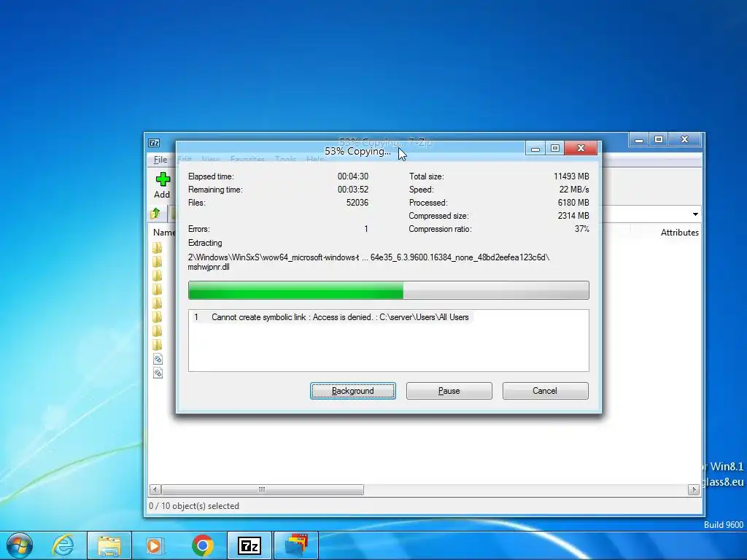Close the Copying progress dialog

point(581,149)
